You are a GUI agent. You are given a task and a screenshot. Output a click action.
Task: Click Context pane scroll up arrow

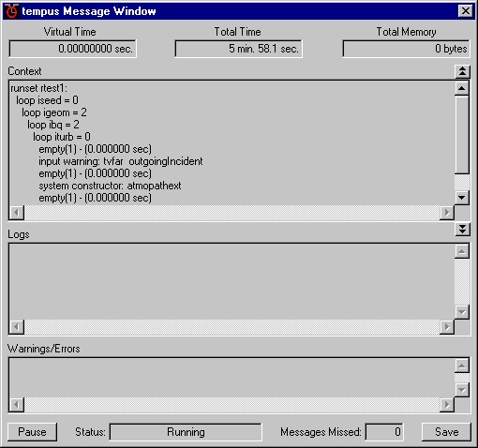click(462, 88)
